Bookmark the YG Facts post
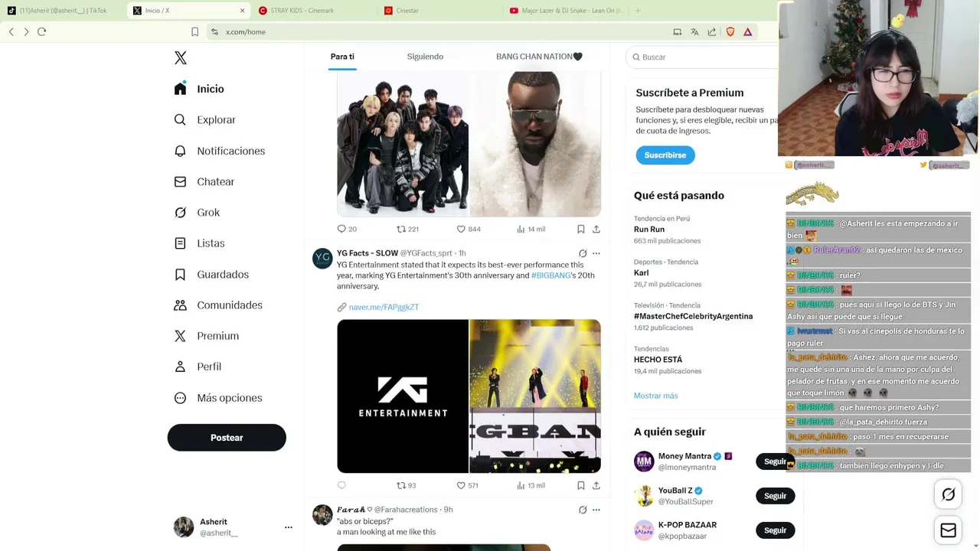Viewport: 980px width, 551px height. pyautogui.click(x=581, y=485)
